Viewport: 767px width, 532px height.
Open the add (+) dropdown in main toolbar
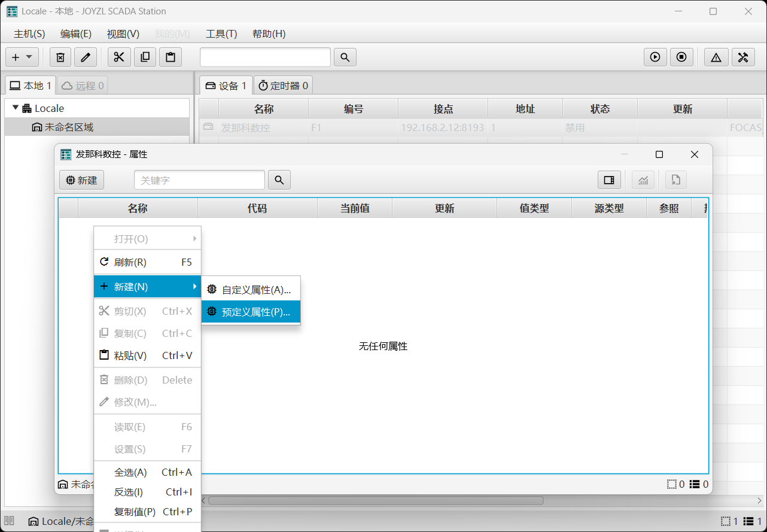(22, 57)
